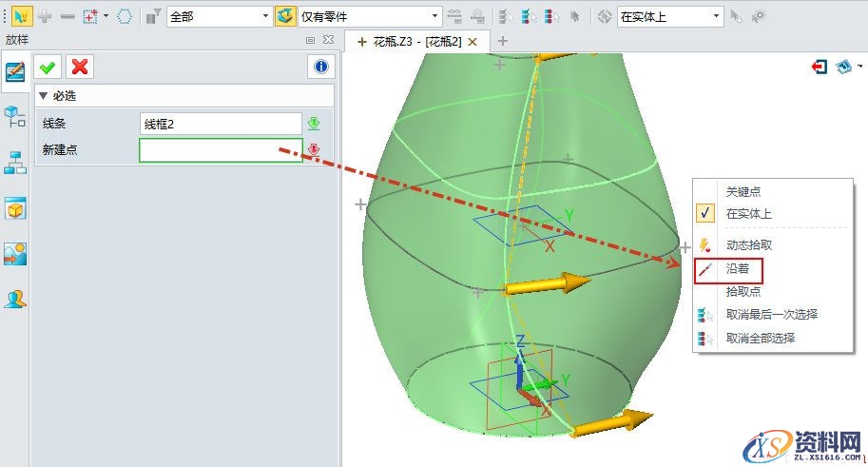Viewport: 868px width, 467px height.
Task: Open the hierarchy tree icon in left sidebar
Action: 15,163
